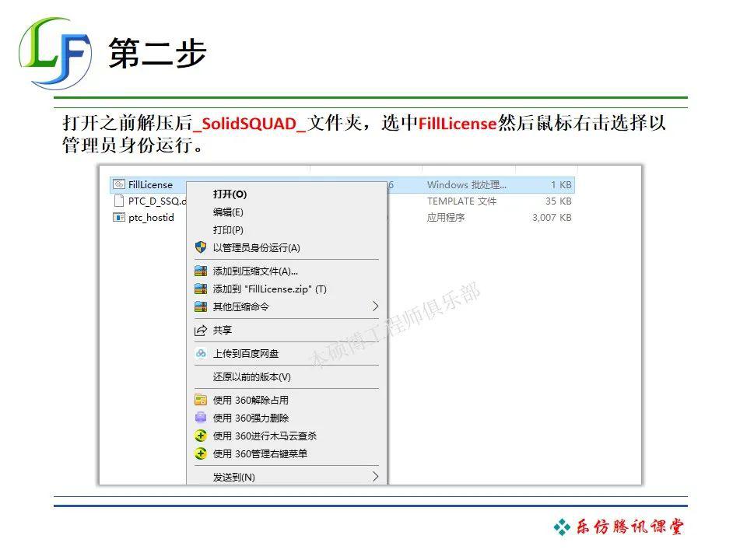
Task: Expand the 其他压缩命令 submenu arrow
Action: click(375, 306)
